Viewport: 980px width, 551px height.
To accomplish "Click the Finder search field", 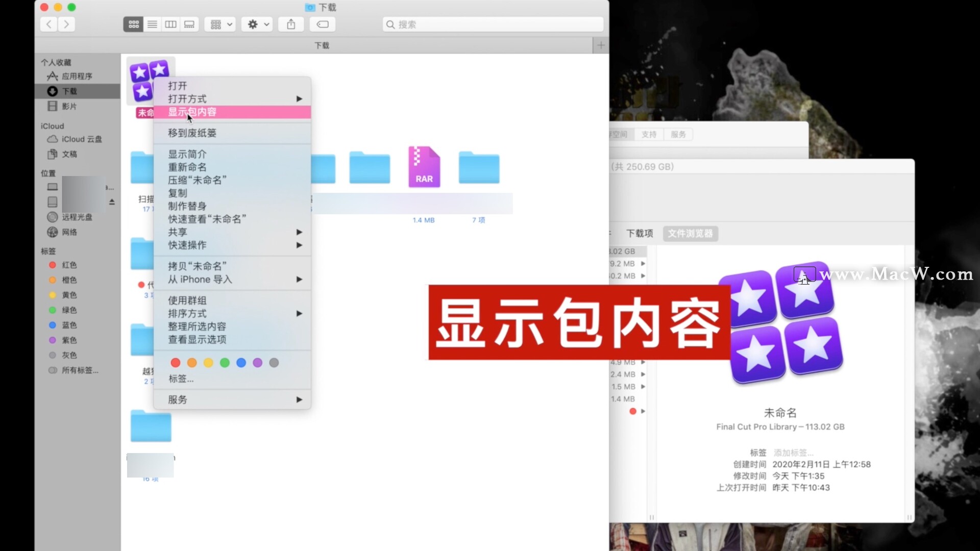I will pyautogui.click(x=493, y=24).
